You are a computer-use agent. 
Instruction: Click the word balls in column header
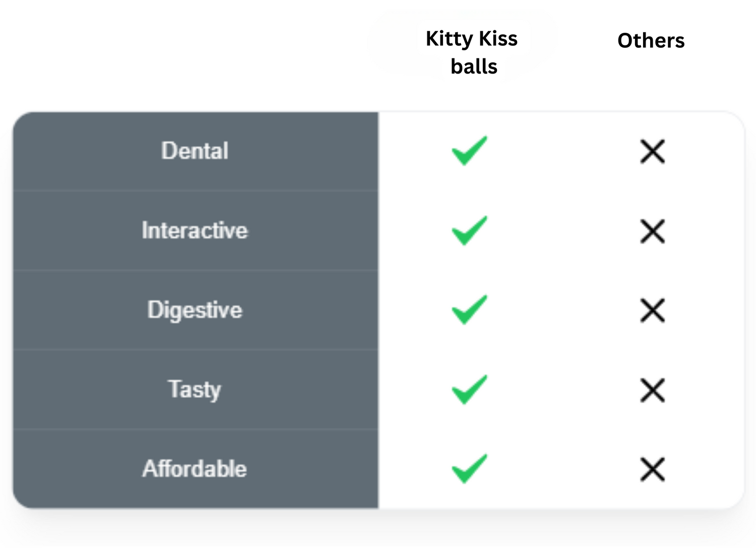(x=474, y=67)
